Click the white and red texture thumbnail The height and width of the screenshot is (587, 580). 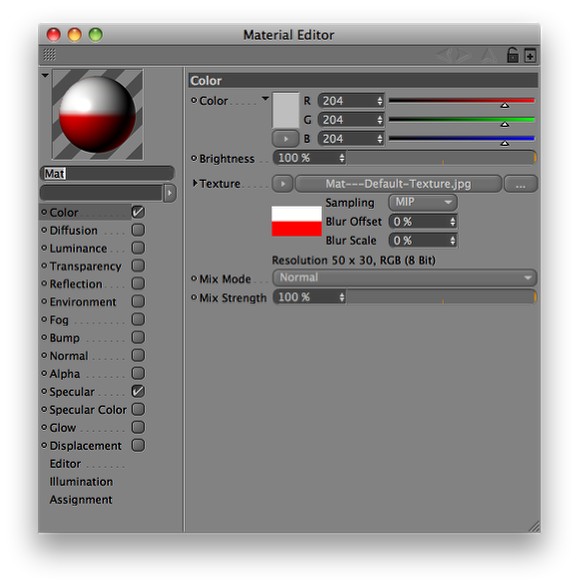pyautogui.click(x=297, y=221)
